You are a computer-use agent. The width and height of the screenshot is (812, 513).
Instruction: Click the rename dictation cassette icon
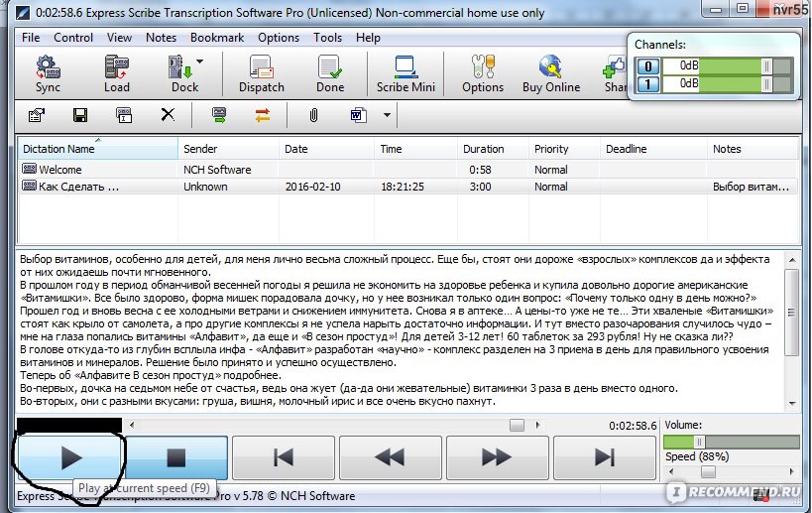(124, 114)
